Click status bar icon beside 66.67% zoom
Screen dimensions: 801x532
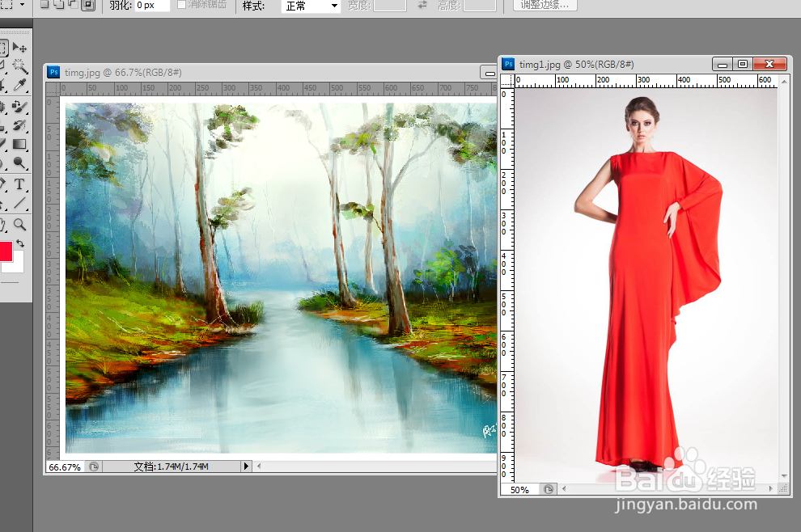94,467
